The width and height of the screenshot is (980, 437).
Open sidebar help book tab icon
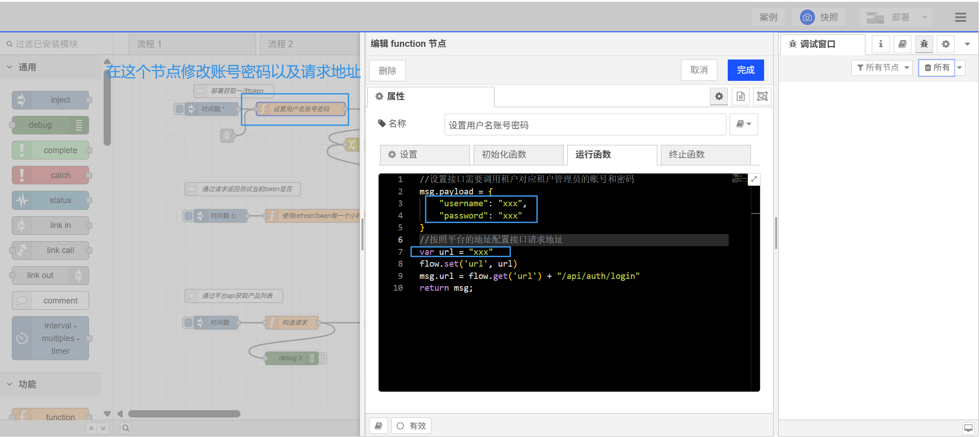(x=902, y=44)
